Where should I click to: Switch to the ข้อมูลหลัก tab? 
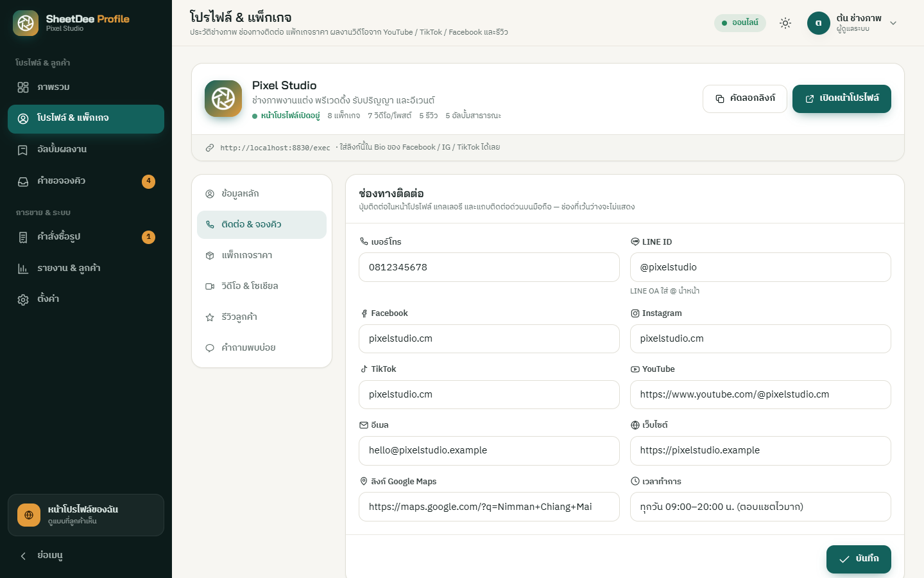pyautogui.click(x=262, y=194)
